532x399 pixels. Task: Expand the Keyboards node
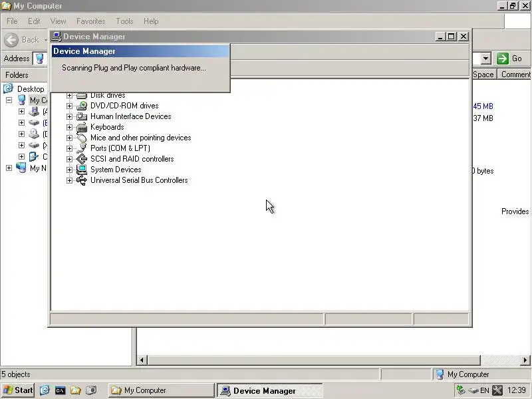coord(69,127)
